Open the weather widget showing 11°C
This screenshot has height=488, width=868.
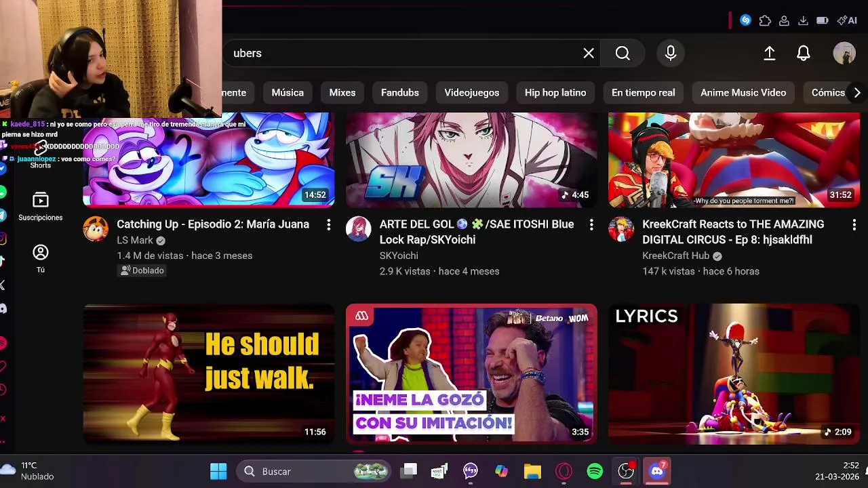28,471
